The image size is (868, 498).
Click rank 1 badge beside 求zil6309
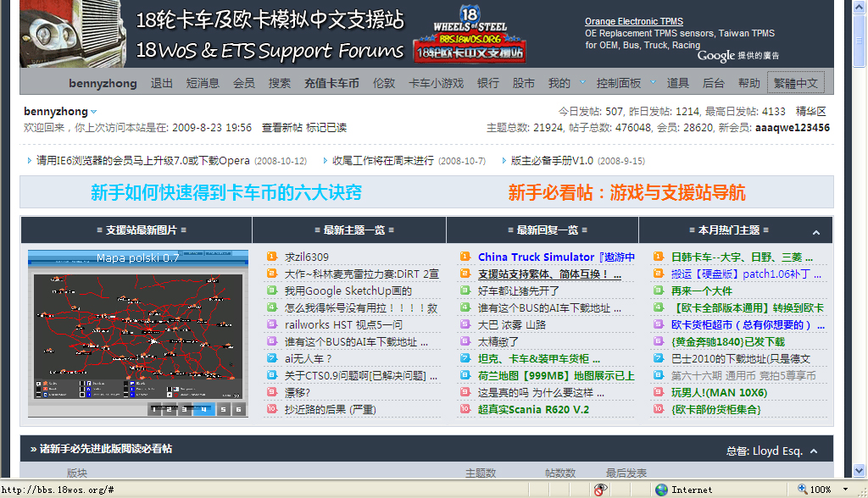[x=272, y=257]
